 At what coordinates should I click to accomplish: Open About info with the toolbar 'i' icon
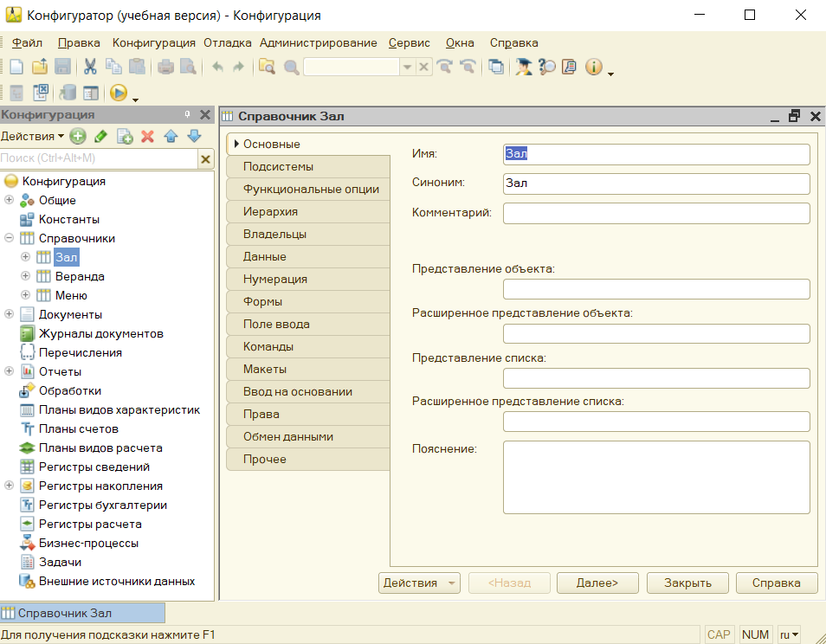[593, 67]
